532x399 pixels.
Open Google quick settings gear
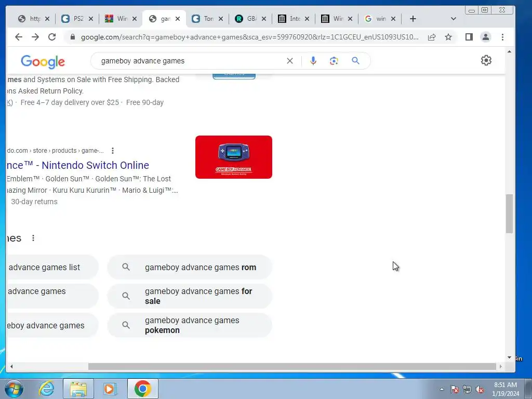(x=486, y=60)
